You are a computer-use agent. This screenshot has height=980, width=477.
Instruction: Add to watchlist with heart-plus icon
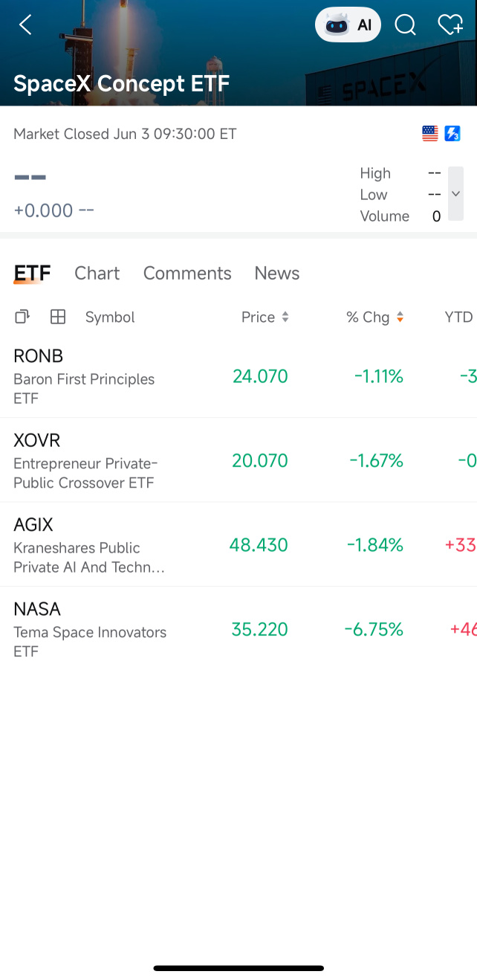tap(450, 25)
